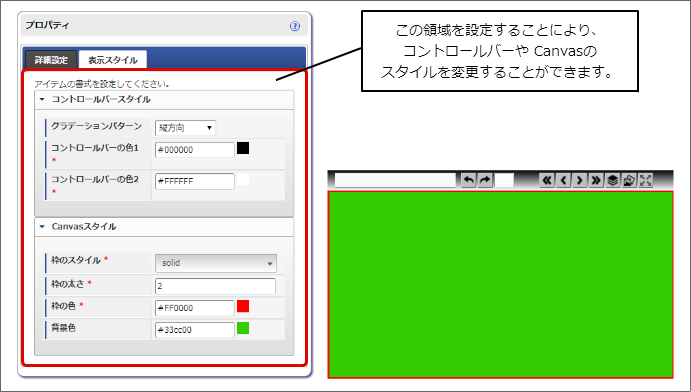691x392 pixels.
Task: Click the プロパティ panel title
Action: pyautogui.click(x=47, y=25)
